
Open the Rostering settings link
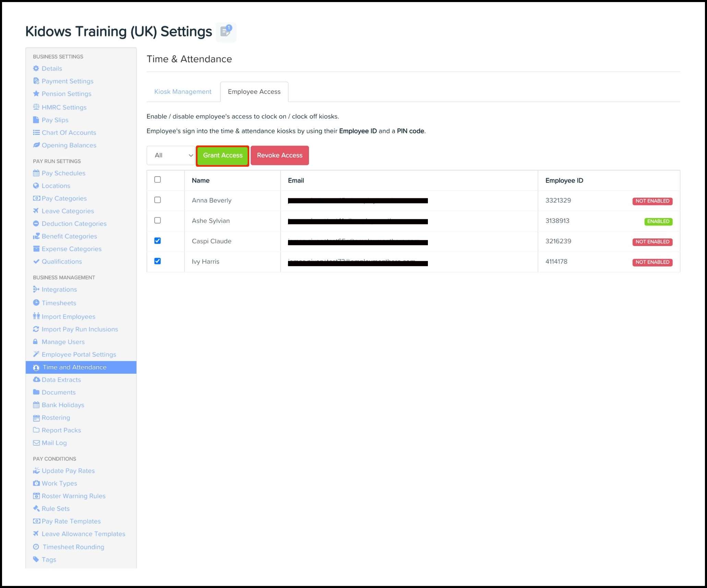pyautogui.click(x=56, y=418)
